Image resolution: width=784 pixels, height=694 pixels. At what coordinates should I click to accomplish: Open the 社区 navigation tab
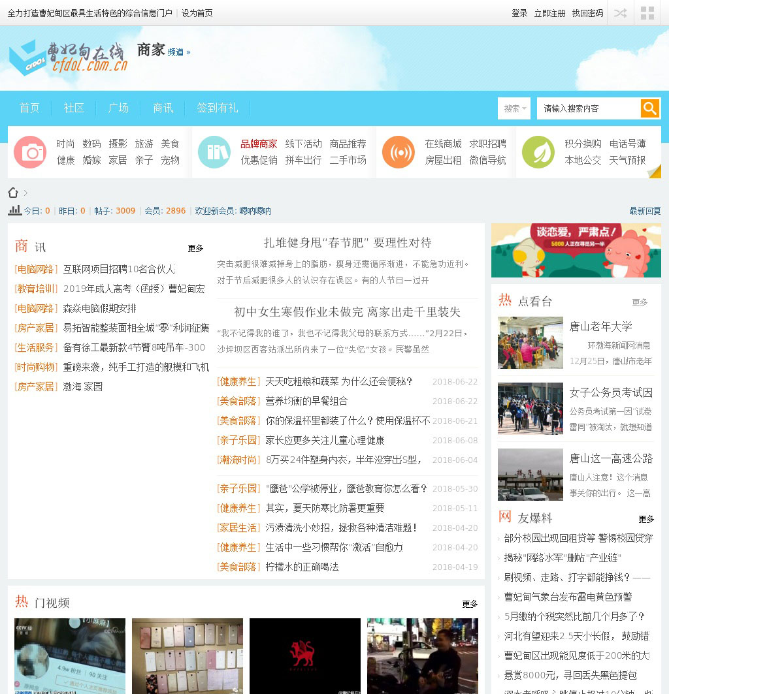74,108
